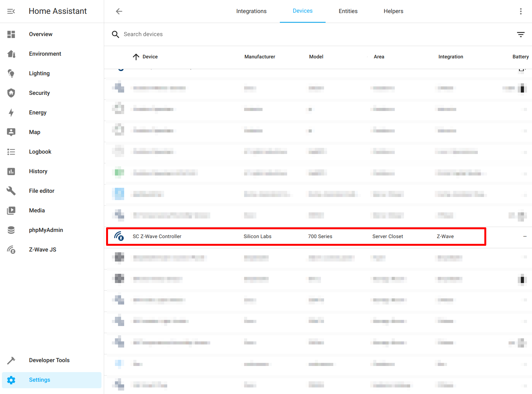Image resolution: width=532 pixels, height=394 pixels.
Task: Click the Silicon Labs manufacturer cell
Action: (x=258, y=237)
